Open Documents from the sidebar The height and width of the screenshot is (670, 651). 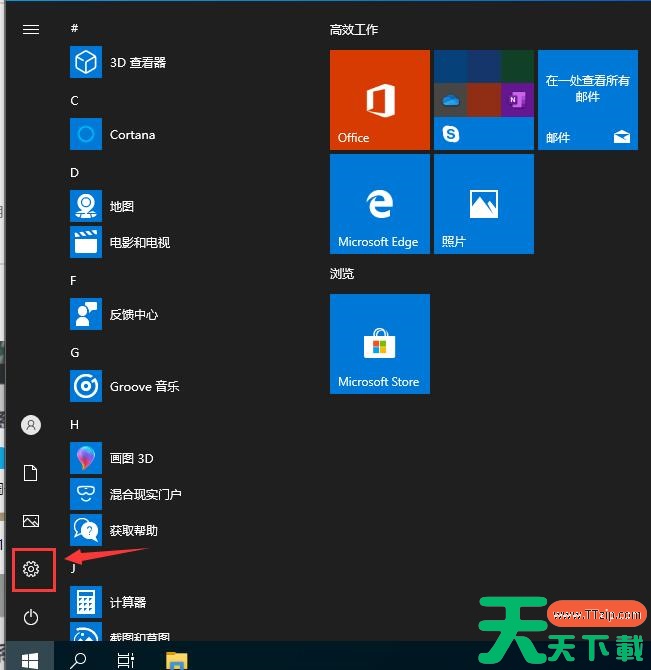tap(31, 473)
